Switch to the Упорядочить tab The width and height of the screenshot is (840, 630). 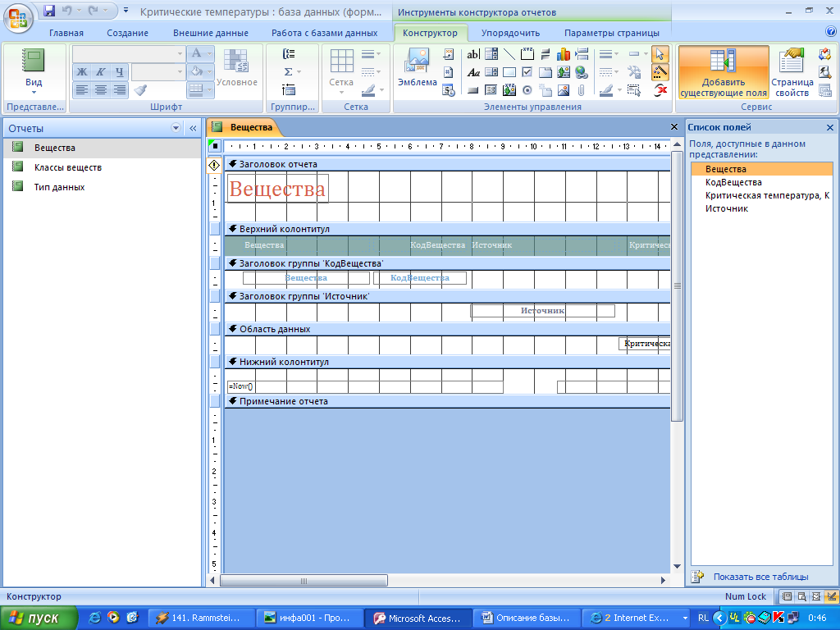(x=510, y=33)
